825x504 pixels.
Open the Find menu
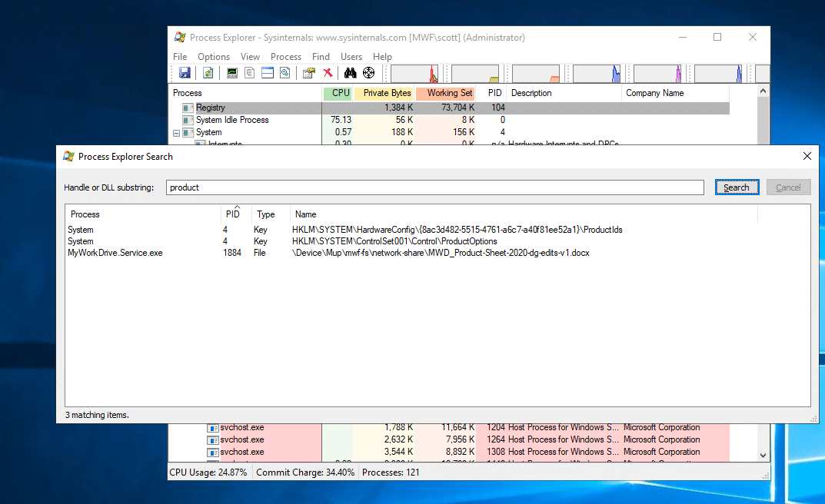[321, 57]
